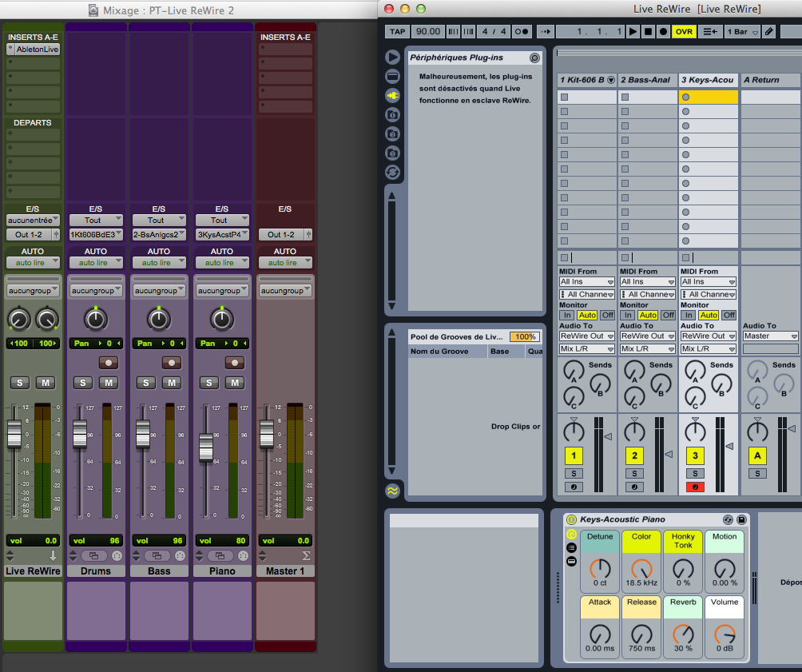This screenshot has width=802, height=672.
Task: Open the Master Audio To chooser on A Return
Action: click(771, 336)
